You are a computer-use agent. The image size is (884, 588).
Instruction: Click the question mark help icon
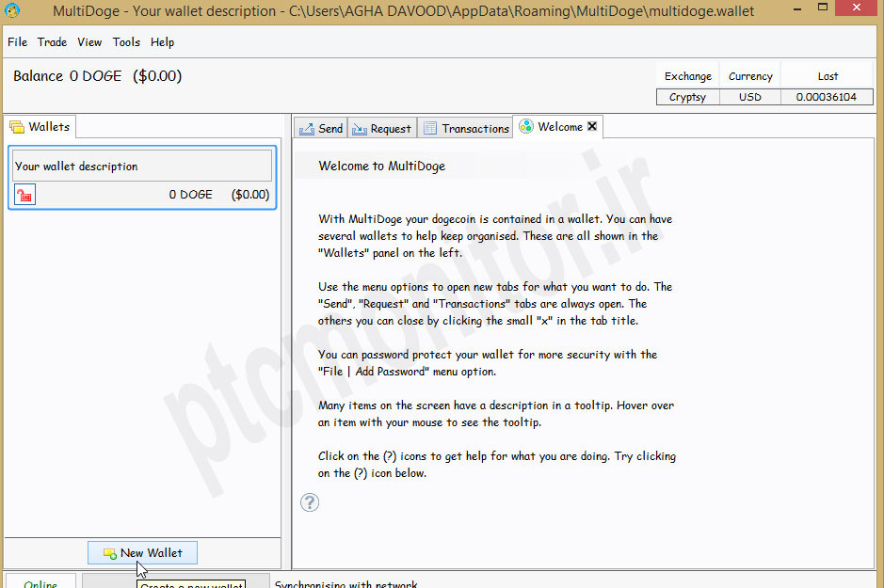pos(310,501)
